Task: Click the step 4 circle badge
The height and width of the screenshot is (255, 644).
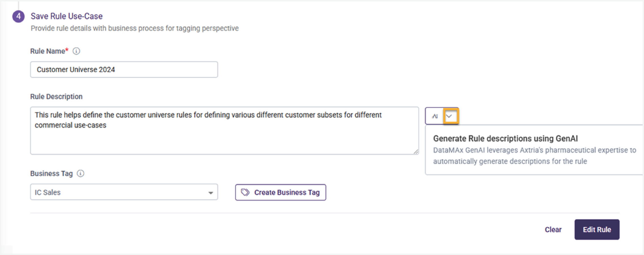Action: click(18, 16)
